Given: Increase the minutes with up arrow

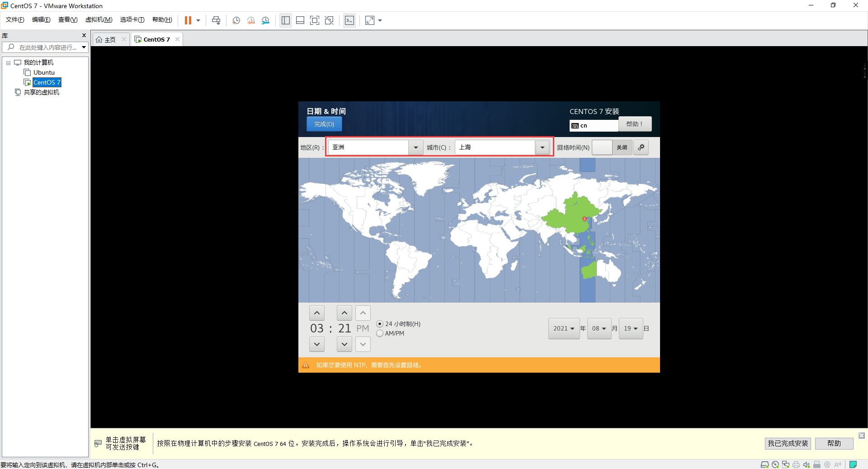Looking at the screenshot, I should (x=344, y=313).
